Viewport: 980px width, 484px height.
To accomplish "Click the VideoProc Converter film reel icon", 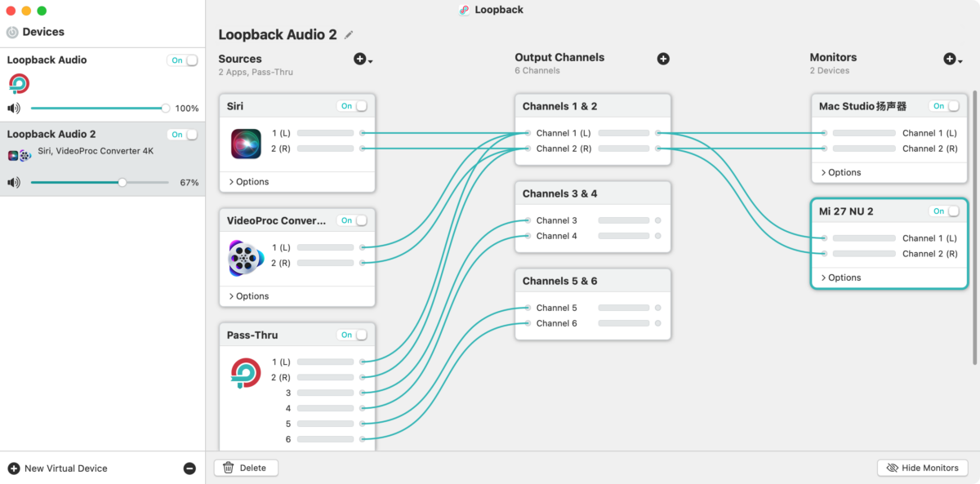I will click(x=245, y=257).
